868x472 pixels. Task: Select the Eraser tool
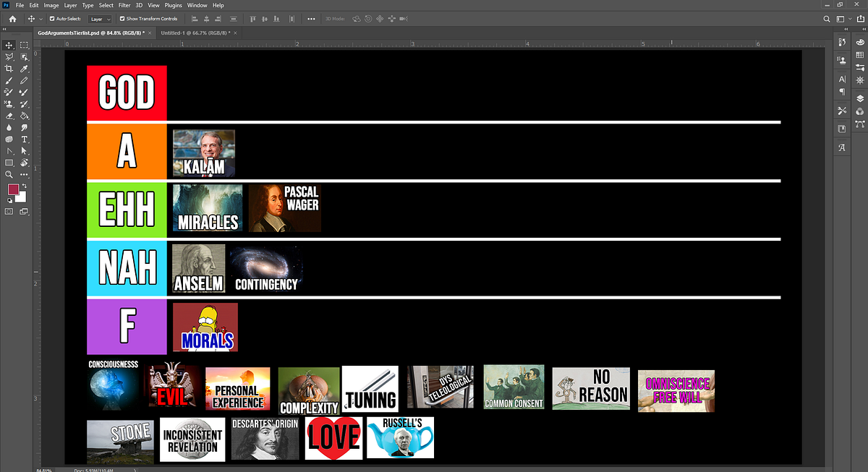pyautogui.click(x=9, y=116)
